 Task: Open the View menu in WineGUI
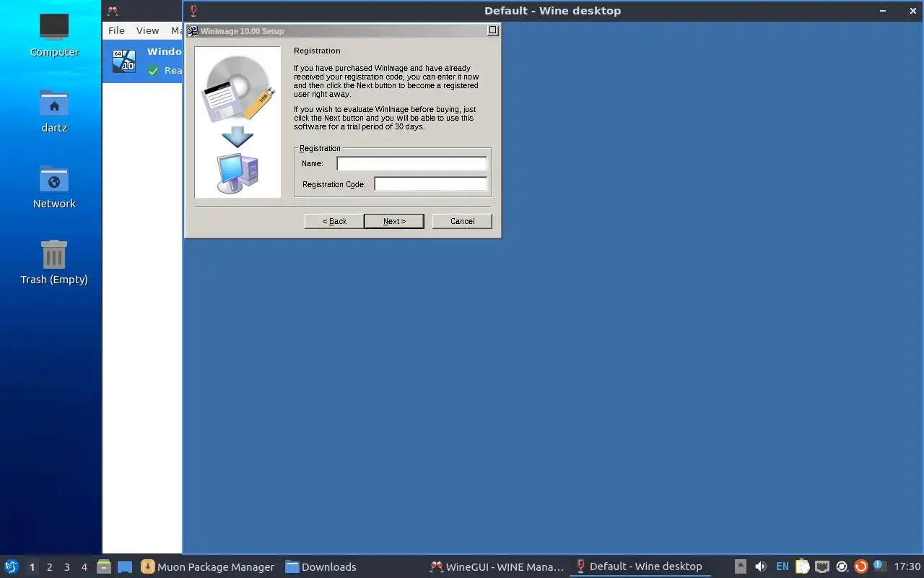147,30
